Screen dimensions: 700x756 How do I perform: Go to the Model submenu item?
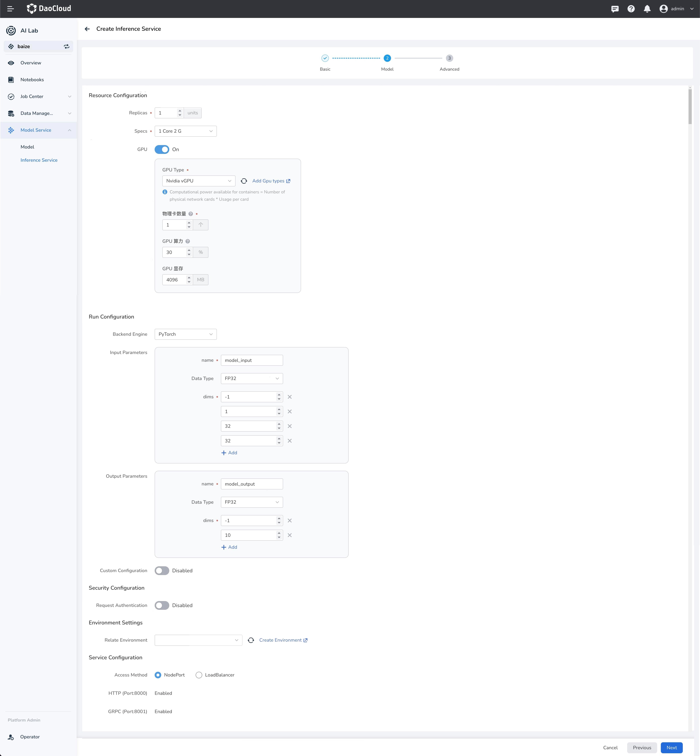pyautogui.click(x=27, y=147)
